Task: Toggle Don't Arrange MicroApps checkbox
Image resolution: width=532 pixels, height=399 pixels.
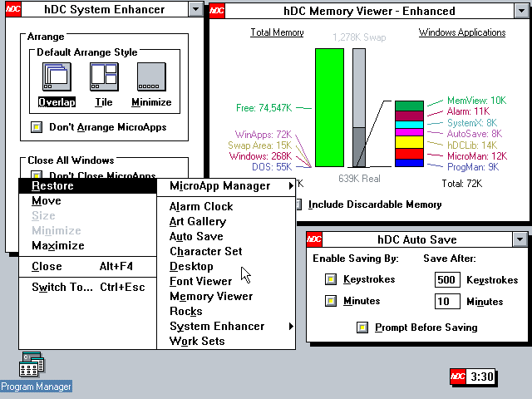Action: [37, 127]
